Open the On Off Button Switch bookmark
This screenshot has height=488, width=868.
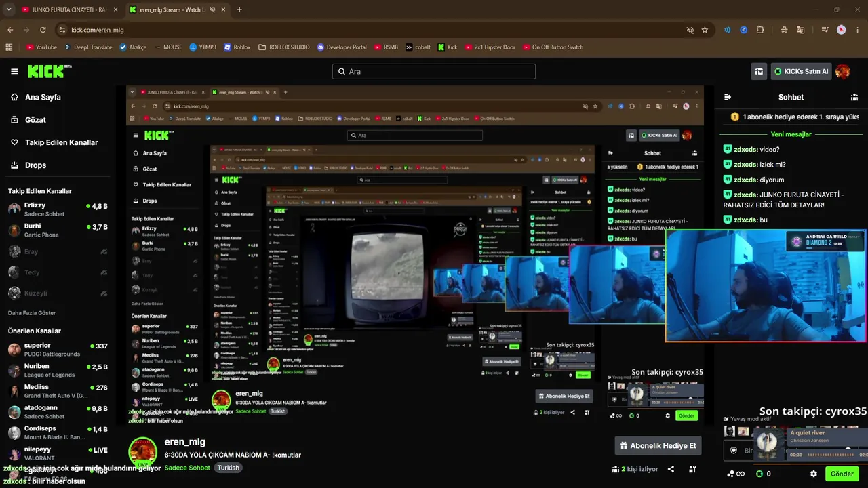[x=553, y=47]
